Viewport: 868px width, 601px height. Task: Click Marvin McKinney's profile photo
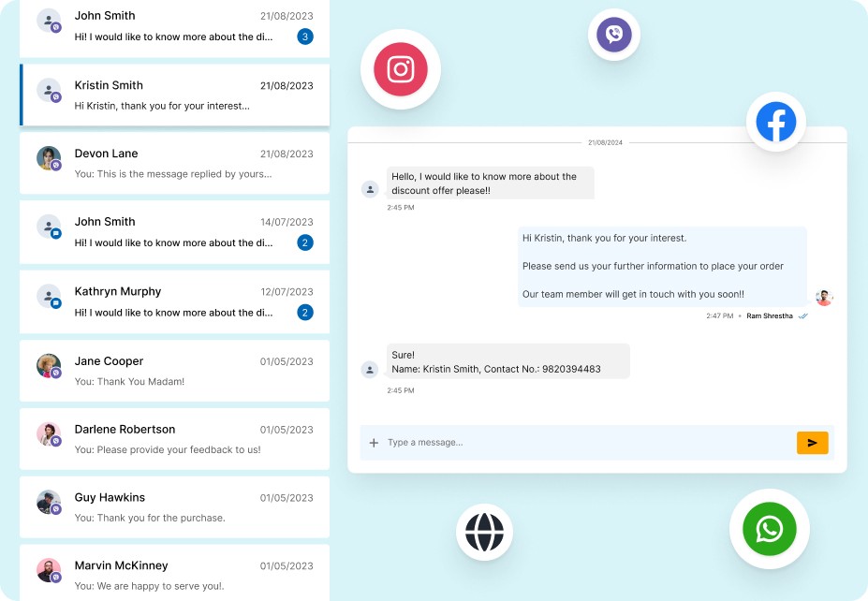[49, 570]
